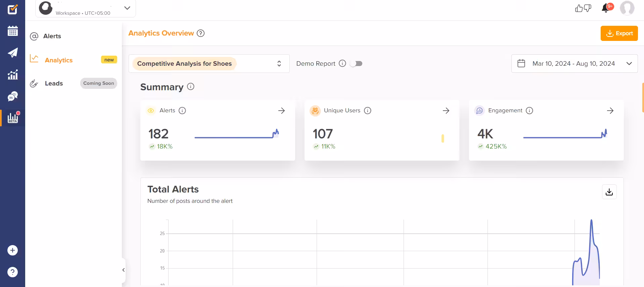Click info icon beside Demo Report
644x287 pixels.
[x=342, y=63]
